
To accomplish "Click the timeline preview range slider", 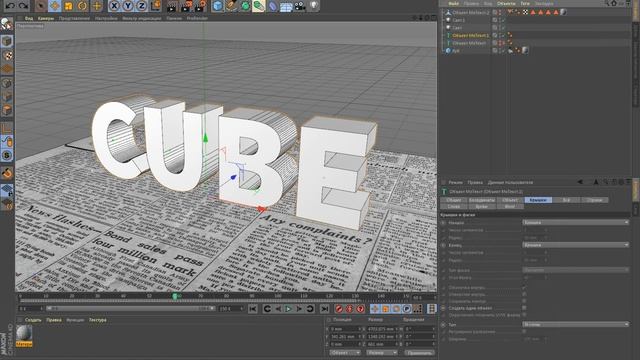I will (x=130, y=309).
